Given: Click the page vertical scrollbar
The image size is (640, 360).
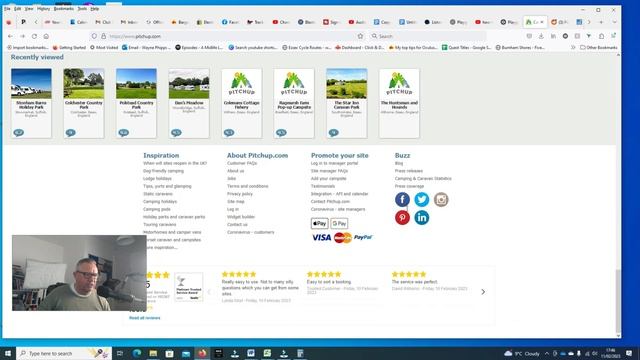Looking at the screenshot, I should (618, 301).
